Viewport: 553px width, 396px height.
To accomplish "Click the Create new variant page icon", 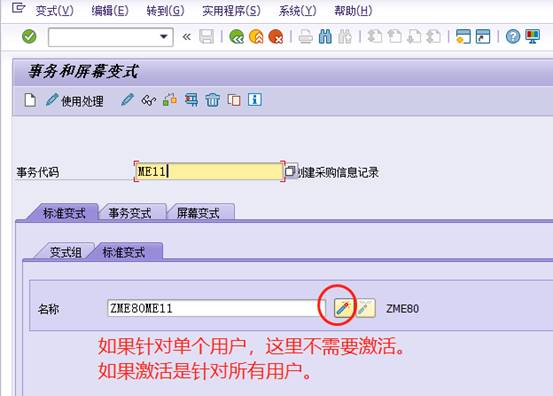I will tap(30, 100).
